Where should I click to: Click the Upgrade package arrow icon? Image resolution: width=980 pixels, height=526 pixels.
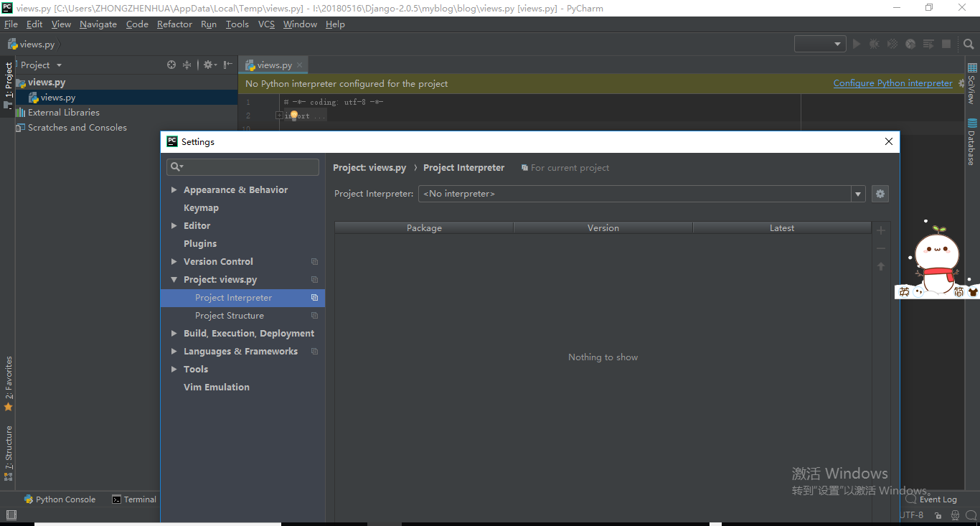pyautogui.click(x=881, y=266)
